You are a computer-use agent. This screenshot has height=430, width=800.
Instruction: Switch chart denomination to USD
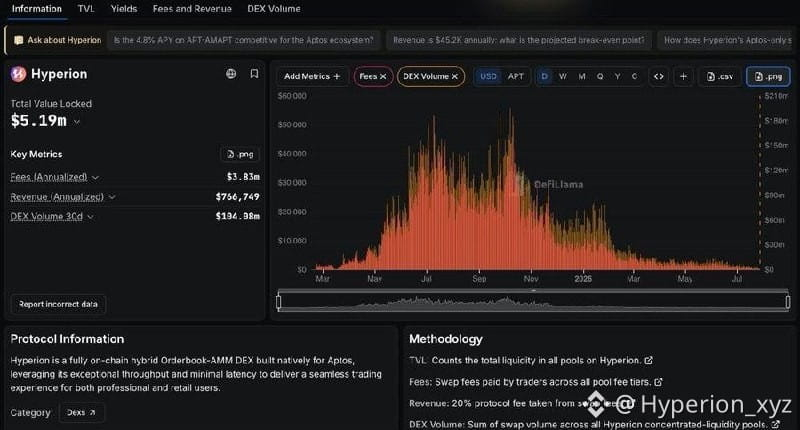point(488,77)
